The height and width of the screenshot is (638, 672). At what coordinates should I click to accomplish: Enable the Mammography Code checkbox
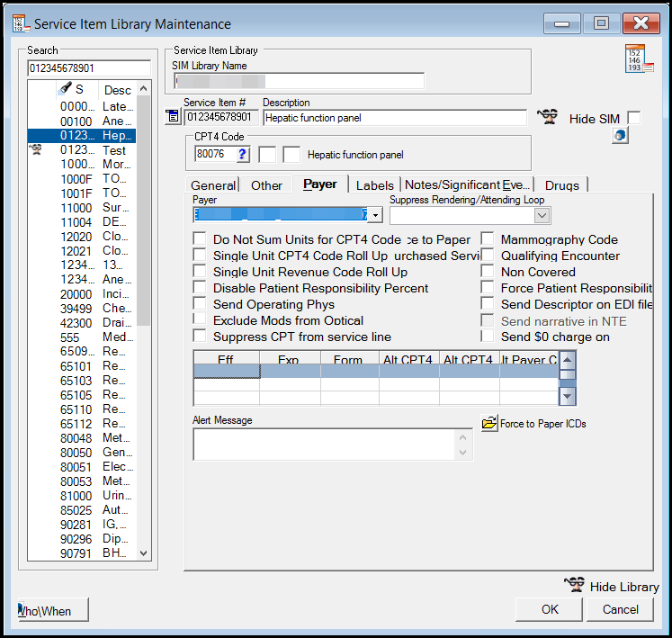click(488, 238)
